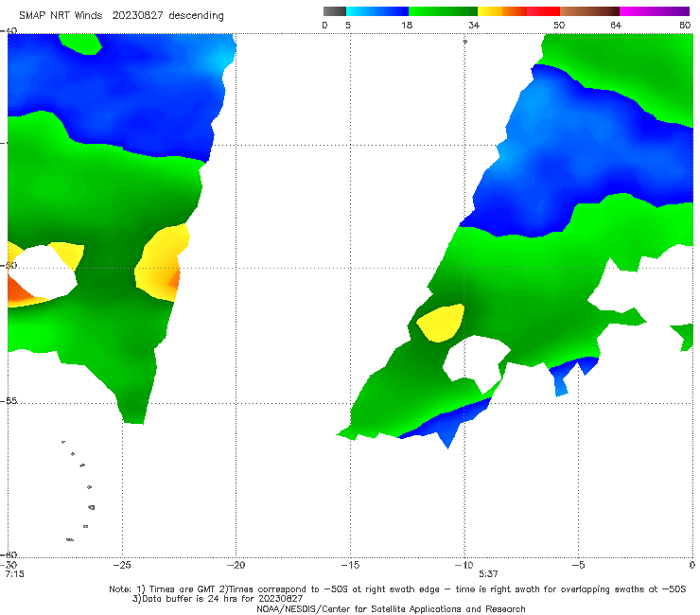Click the longitude axis label -5
Viewport: 700px width, 615px height.
[578, 565]
